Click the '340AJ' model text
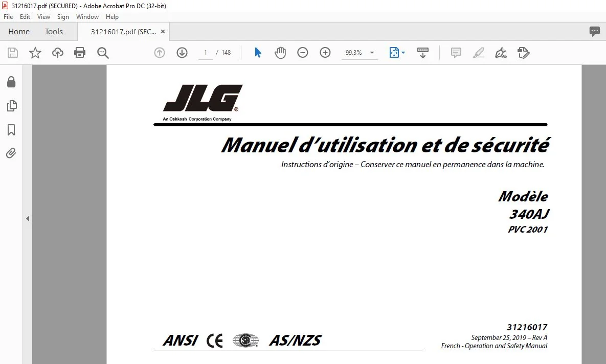Viewport: 606px width, 364px height. pos(529,214)
